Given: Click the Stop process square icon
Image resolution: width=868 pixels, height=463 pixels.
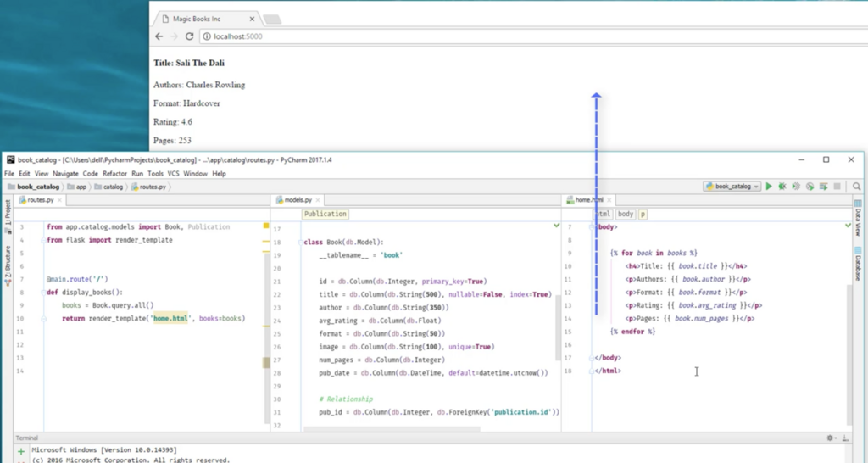Looking at the screenshot, I should point(837,187).
